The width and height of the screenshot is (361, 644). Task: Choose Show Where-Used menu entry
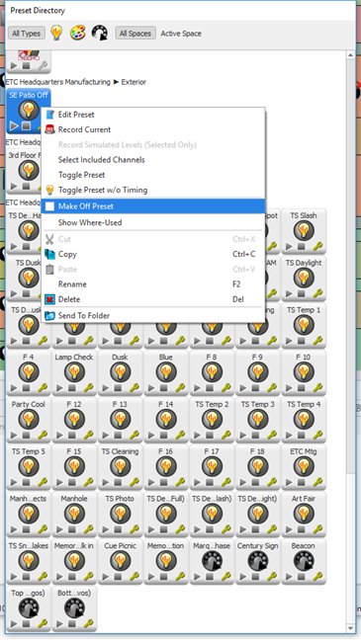tap(152, 222)
